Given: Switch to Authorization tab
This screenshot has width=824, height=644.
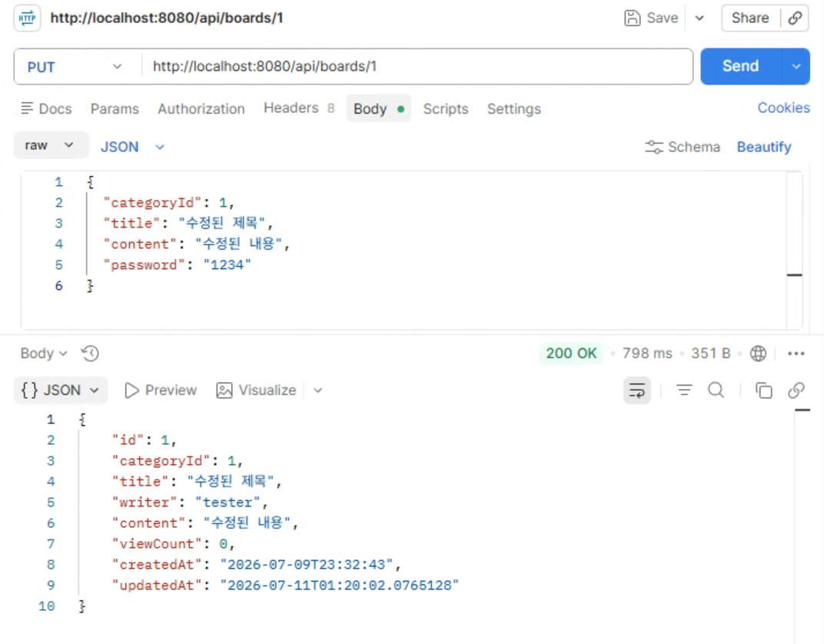Looking at the screenshot, I should coord(201,108).
